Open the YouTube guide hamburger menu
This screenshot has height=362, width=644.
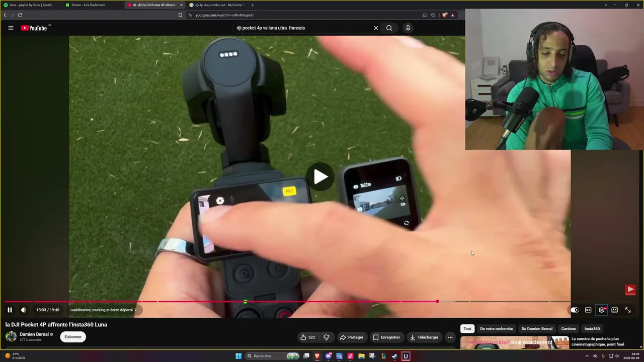pos(11,28)
